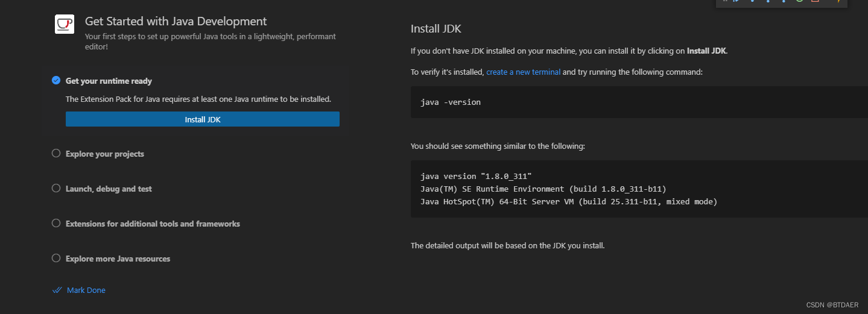Collapse the Get your runtime ready step
The width and height of the screenshot is (868, 314).
pyautogui.click(x=109, y=81)
